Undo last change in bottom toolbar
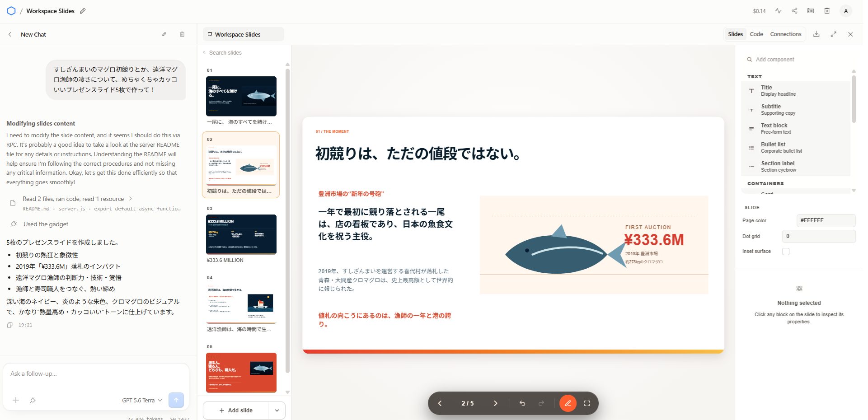This screenshot has width=868, height=420. (522, 403)
